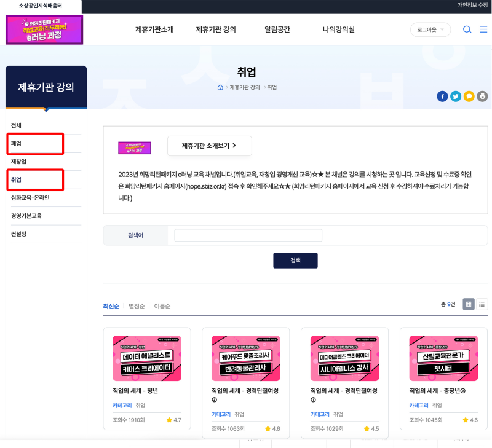Click the 제휴기관 소개보기 button
The image size is (492, 448).
point(209,146)
